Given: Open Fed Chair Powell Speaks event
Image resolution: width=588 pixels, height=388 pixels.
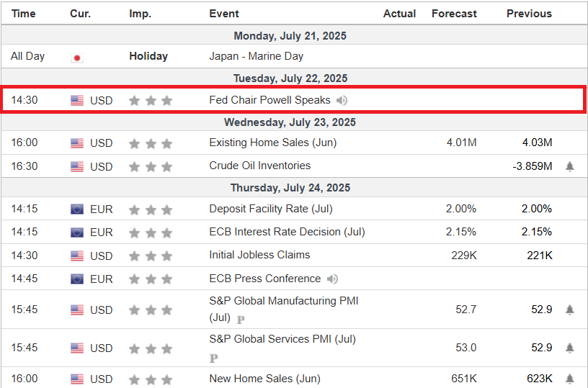Looking at the screenshot, I should click(x=269, y=100).
